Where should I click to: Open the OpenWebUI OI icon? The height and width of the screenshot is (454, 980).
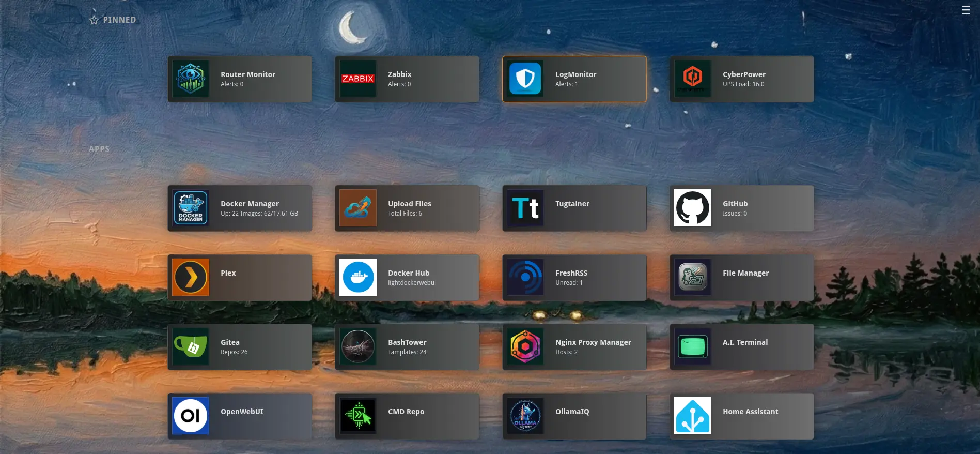191,416
